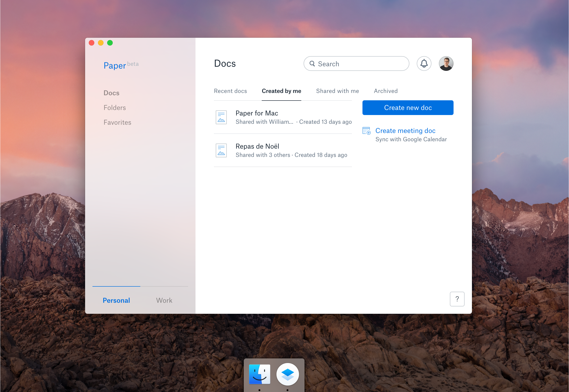Select the Personal account tab
569x392 pixels.
[x=116, y=300]
